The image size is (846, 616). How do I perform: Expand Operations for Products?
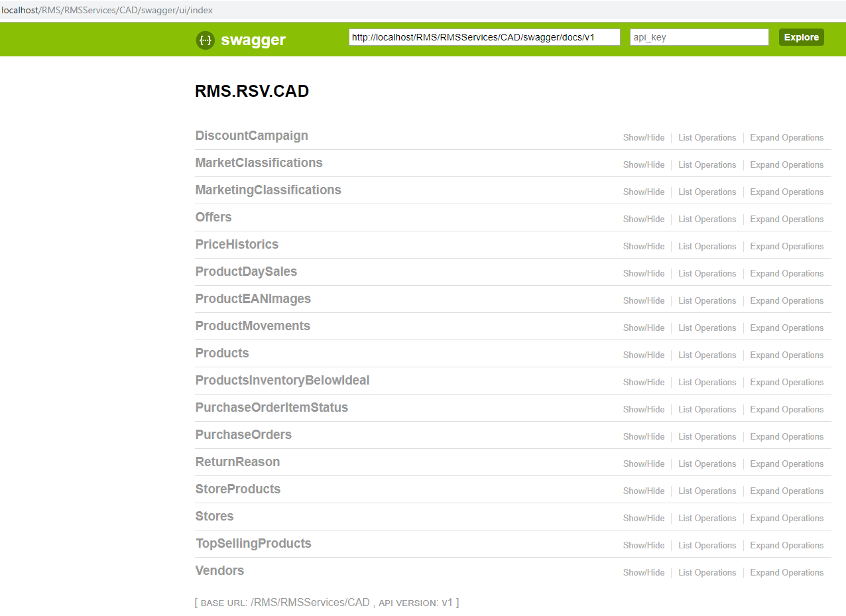(787, 355)
